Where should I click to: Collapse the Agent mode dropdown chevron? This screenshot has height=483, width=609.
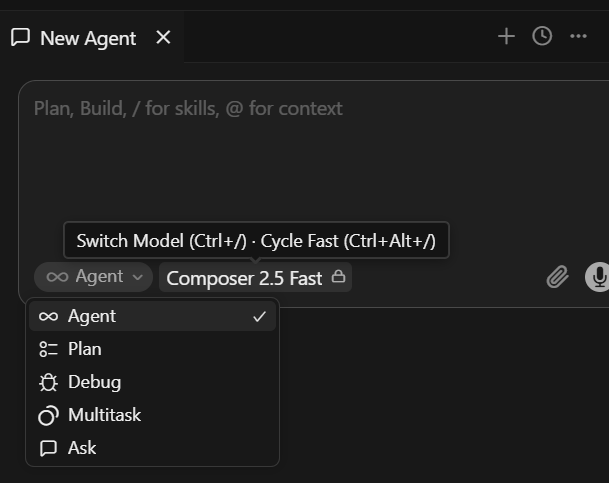tap(137, 277)
